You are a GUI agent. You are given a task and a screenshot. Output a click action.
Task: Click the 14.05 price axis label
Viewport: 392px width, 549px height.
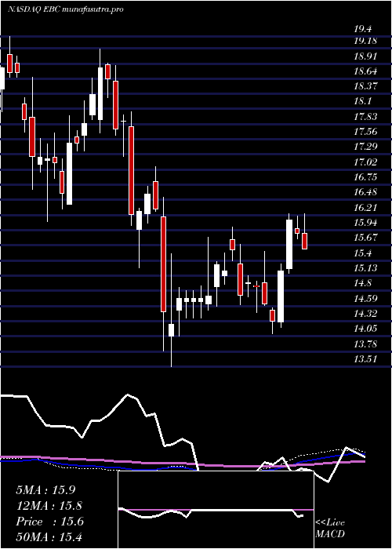pos(365,328)
